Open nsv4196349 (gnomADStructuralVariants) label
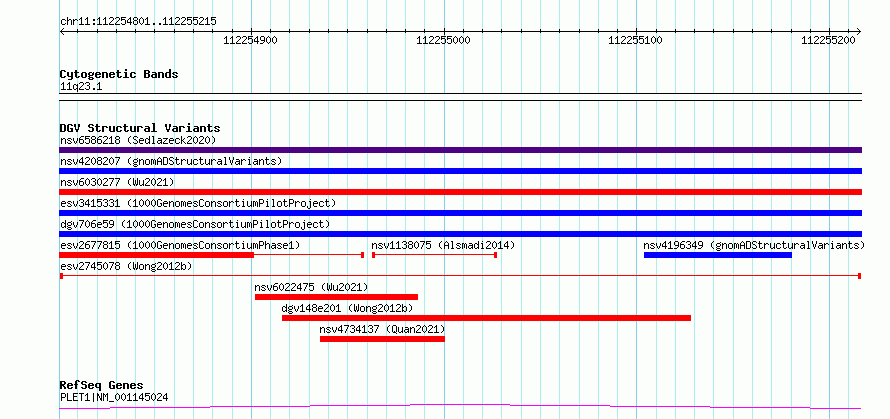The width and height of the screenshot is (890, 419). click(x=754, y=245)
